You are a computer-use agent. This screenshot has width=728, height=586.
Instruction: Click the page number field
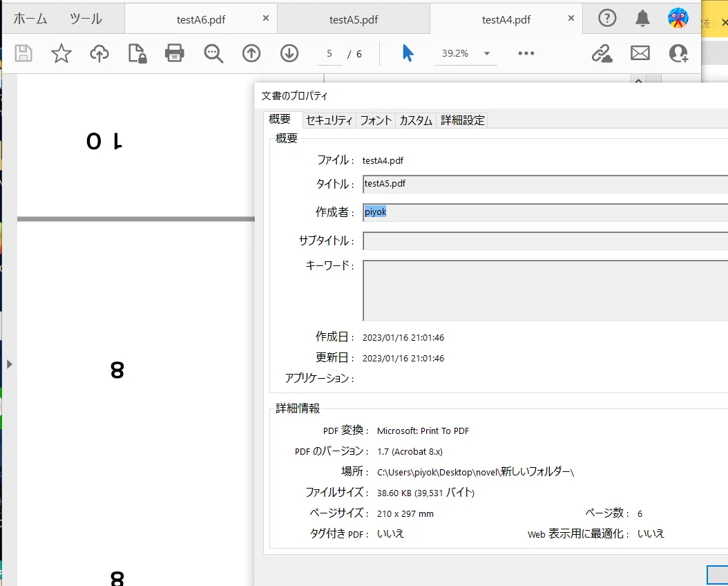click(x=329, y=54)
